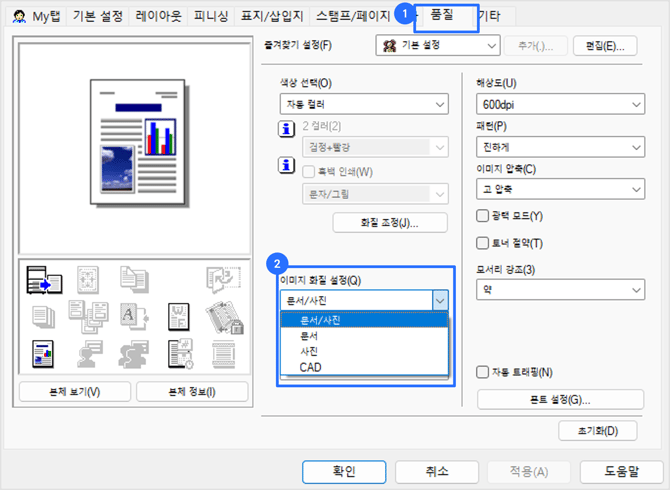The width and height of the screenshot is (670, 490).
Task: Open the 즐겨찾기 설정 dropdown
Action: (x=438, y=45)
